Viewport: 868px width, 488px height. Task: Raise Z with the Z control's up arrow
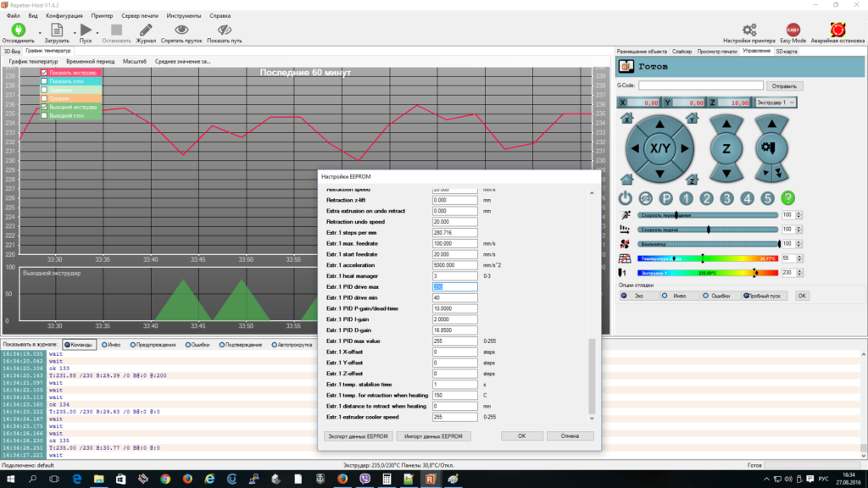(726, 125)
